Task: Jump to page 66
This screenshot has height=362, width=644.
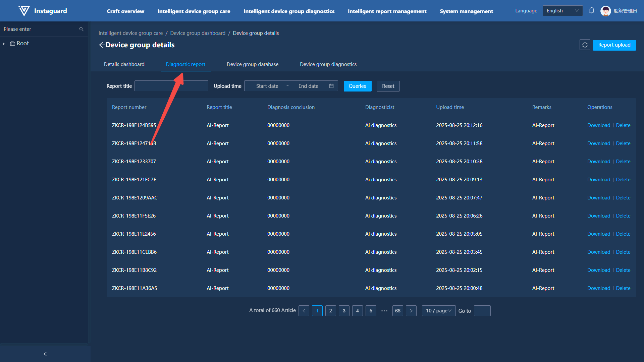Action: click(x=397, y=311)
